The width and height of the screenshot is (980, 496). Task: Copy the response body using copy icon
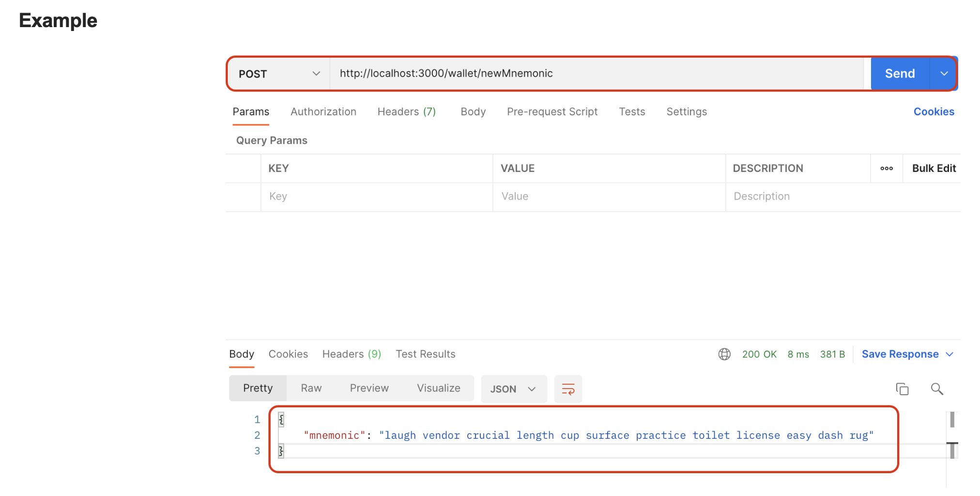click(x=902, y=389)
